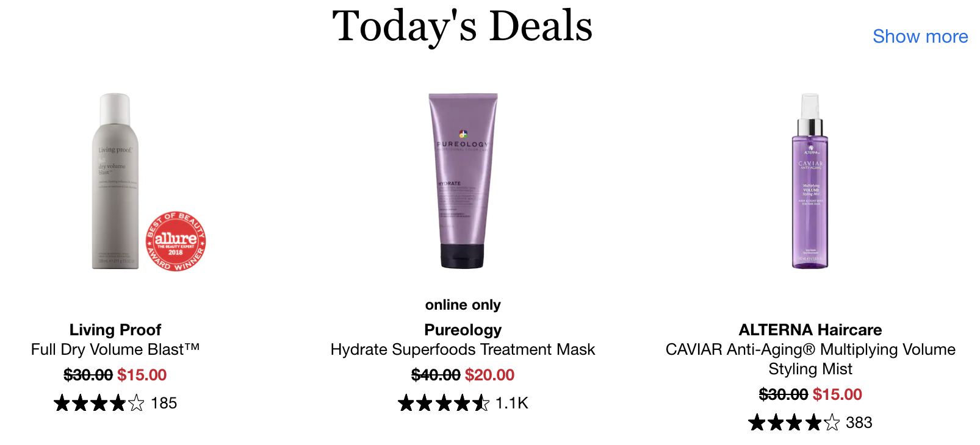Open the Pureology Hydrate mask tube image

(463, 181)
